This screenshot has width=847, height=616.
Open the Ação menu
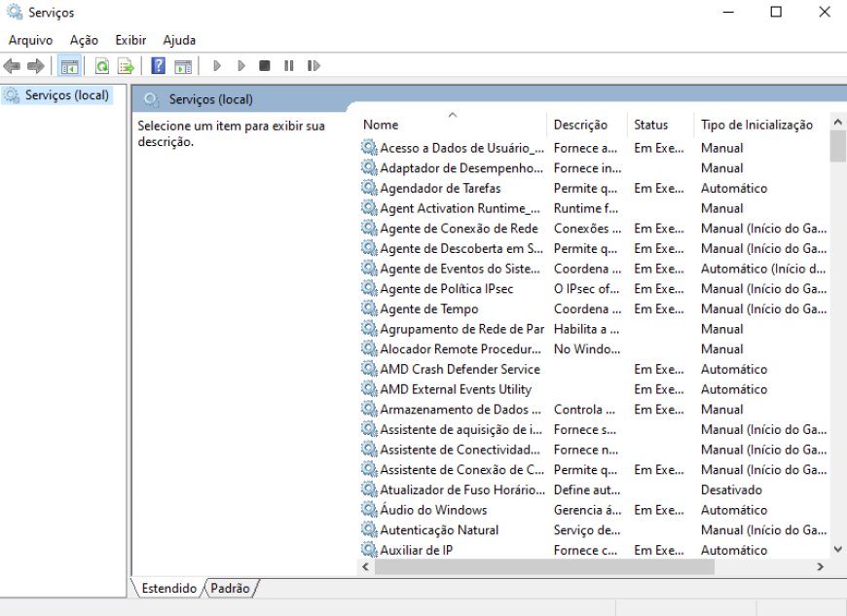pos(84,40)
